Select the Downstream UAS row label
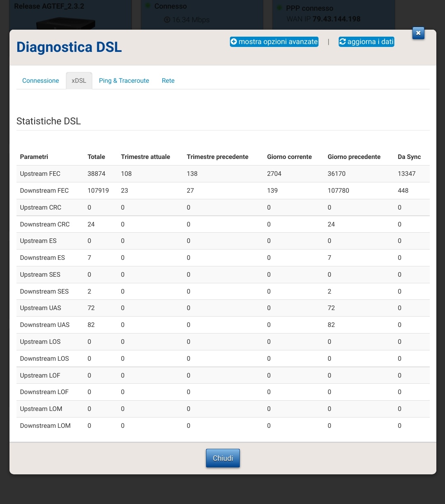The width and height of the screenshot is (445, 504). 45,325
